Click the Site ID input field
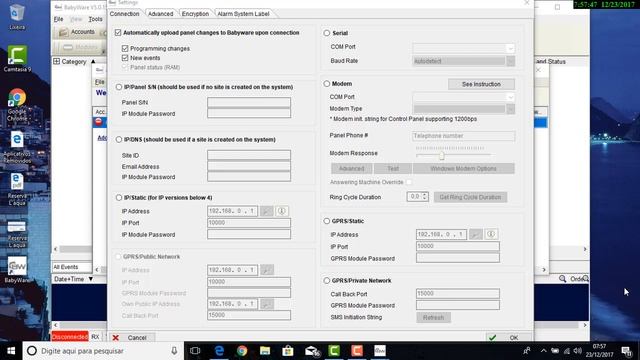 tap(249, 155)
